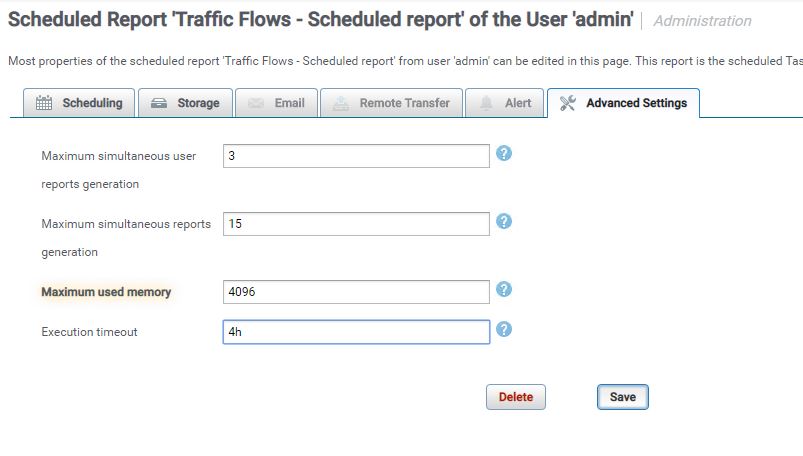Click the field containing value 15
This screenshot has width=803, height=456.
pyautogui.click(x=356, y=224)
